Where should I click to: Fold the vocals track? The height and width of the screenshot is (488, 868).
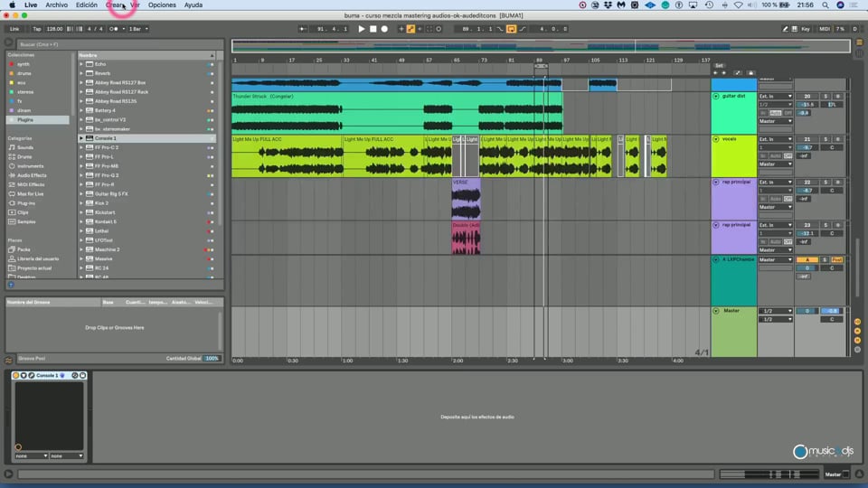[x=716, y=139]
